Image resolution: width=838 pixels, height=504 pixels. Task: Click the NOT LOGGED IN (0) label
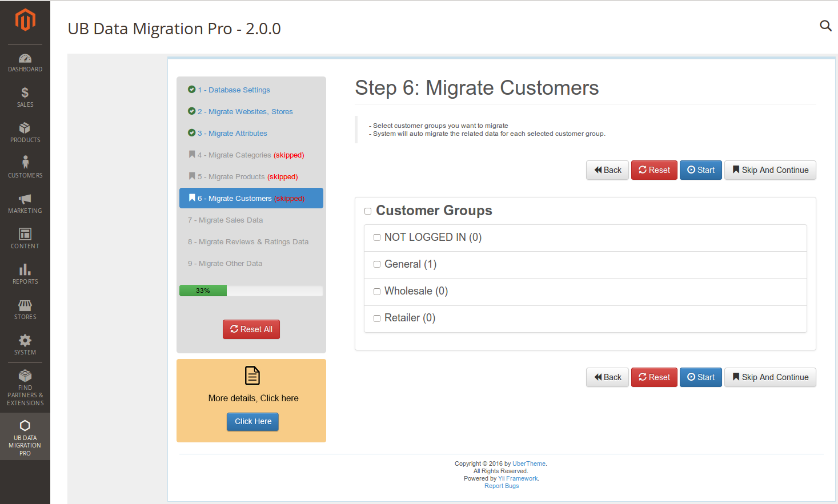tap(433, 237)
